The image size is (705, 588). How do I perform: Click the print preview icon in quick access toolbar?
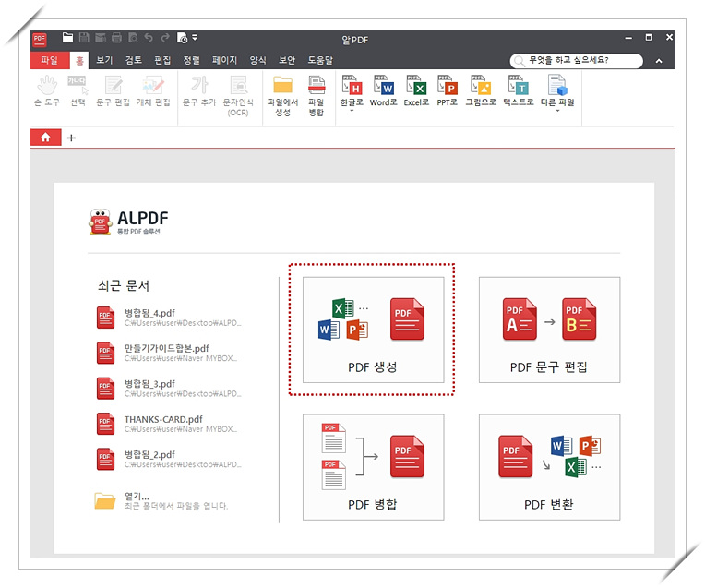coord(133,38)
